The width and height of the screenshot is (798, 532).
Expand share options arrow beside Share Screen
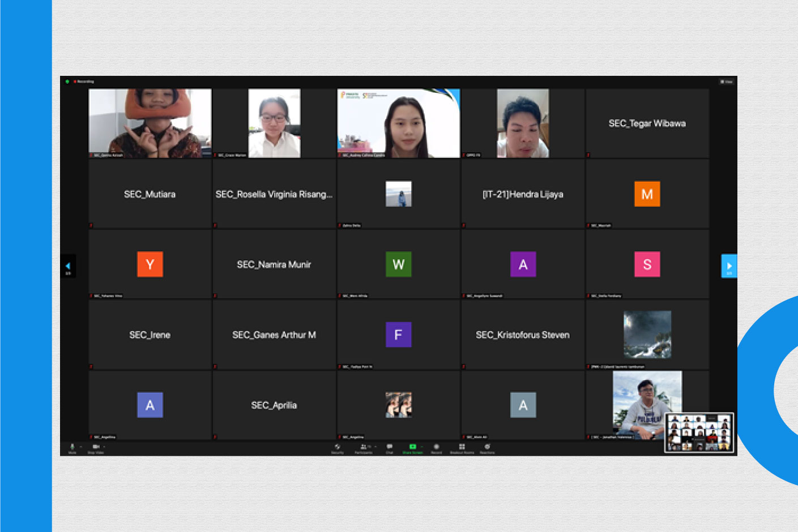click(x=421, y=447)
